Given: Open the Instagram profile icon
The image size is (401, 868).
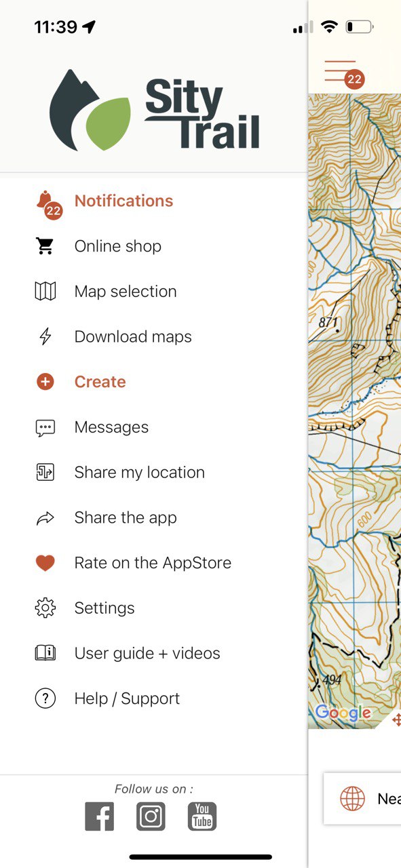Looking at the screenshot, I should pyautogui.click(x=151, y=816).
